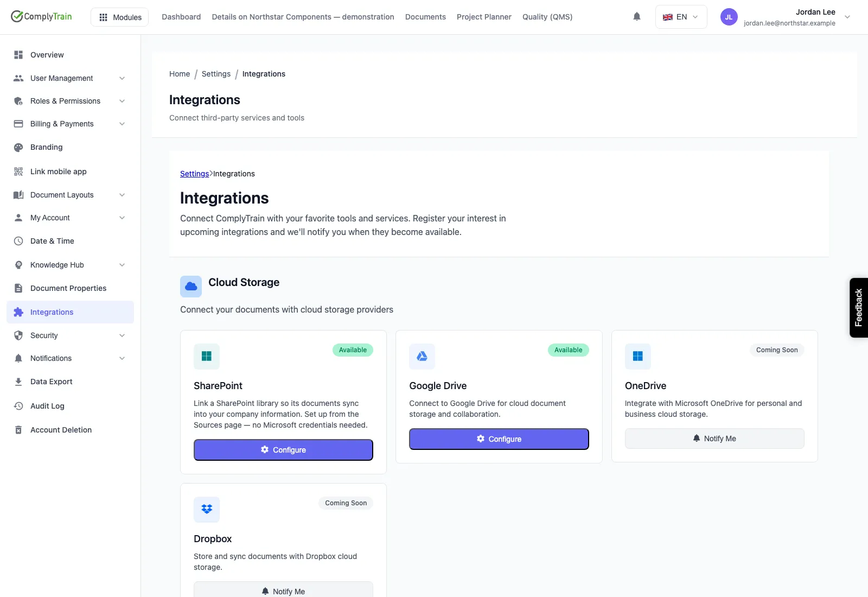Click the Cloud Storage heading
The width and height of the screenshot is (868, 597).
(x=244, y=282)
